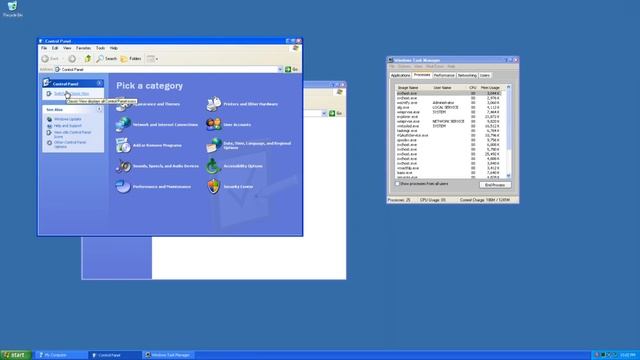640x360 pixels.
Task: Switch to Windows Task Manager taskbar button
Action: pos(168,355)
